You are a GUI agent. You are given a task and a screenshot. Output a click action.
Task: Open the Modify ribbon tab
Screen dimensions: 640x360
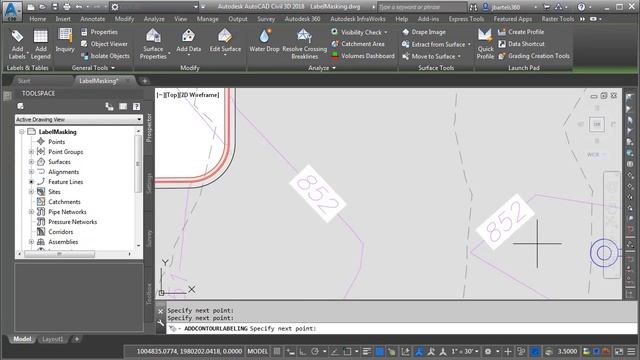coord(124,19)
